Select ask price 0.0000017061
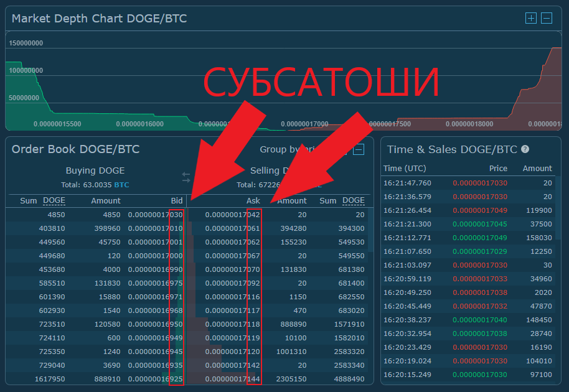 [x=233, y=228]
